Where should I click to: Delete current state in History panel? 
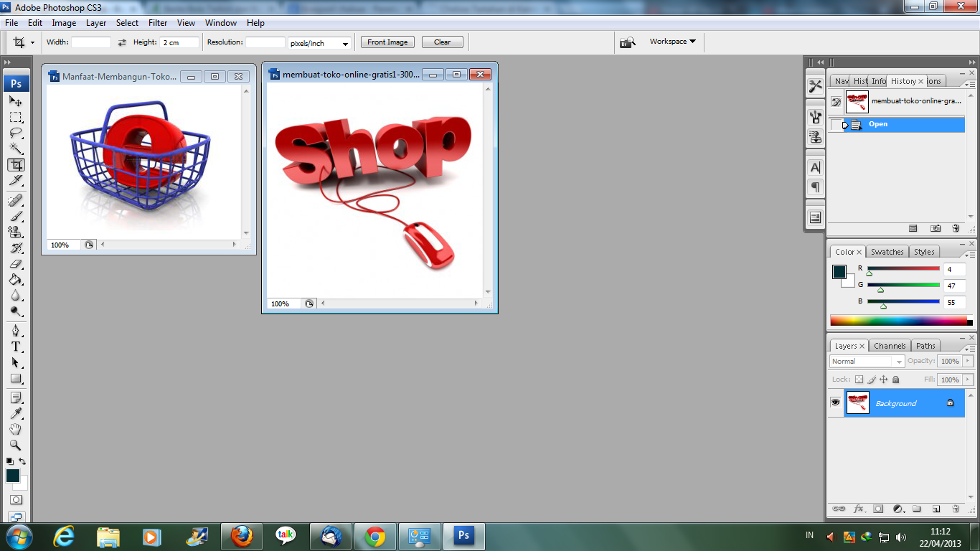pyautogui.click(x=956, y=228)
